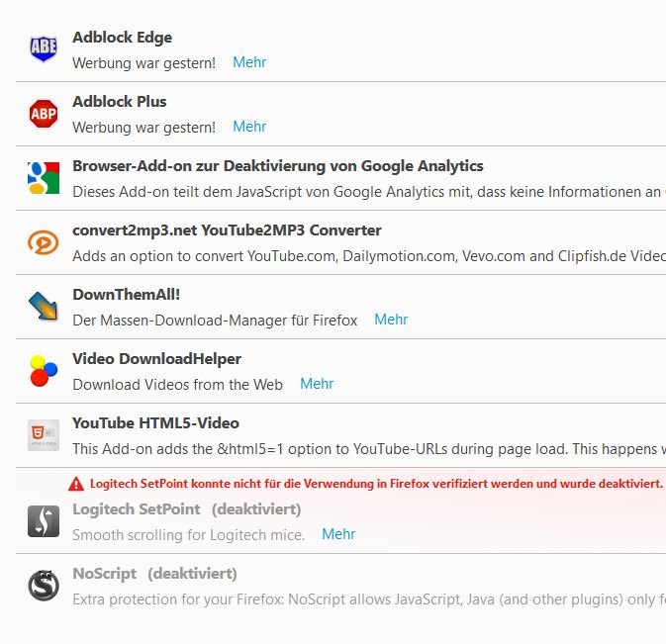This screenshot has width=666, height=644.
Task: Select the convert2mp3.net YouTube2MP3 Converter title
Action: click(x=227, y=230)
